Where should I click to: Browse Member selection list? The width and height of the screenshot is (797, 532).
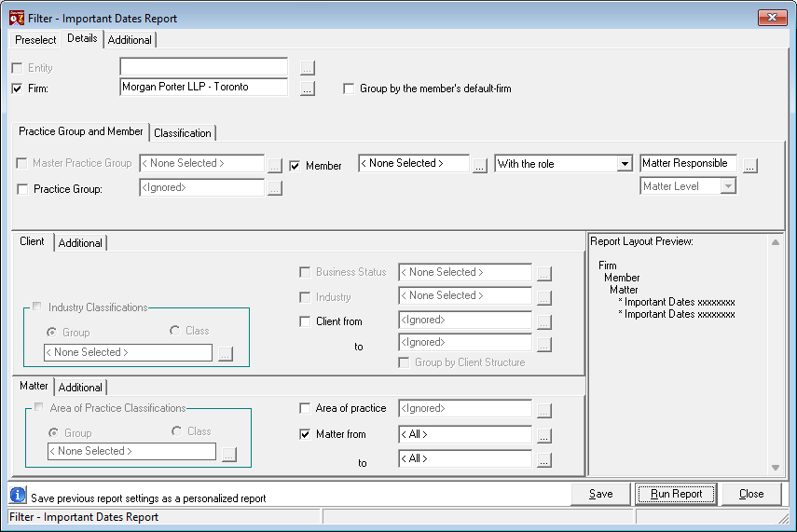click(x=480, y=165)
